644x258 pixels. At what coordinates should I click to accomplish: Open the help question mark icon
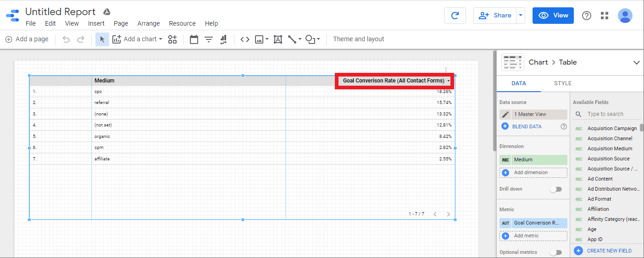(x=587, y=16)
